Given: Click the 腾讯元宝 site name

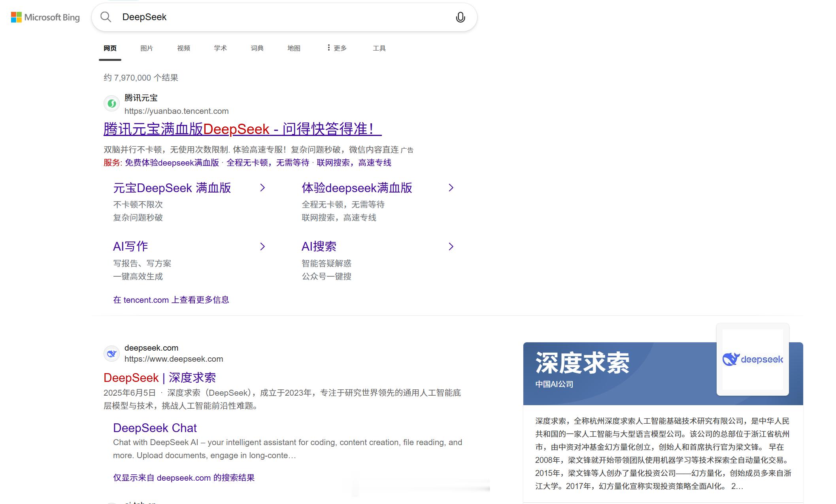Looking at the screenshot, I should click(141, 98).
